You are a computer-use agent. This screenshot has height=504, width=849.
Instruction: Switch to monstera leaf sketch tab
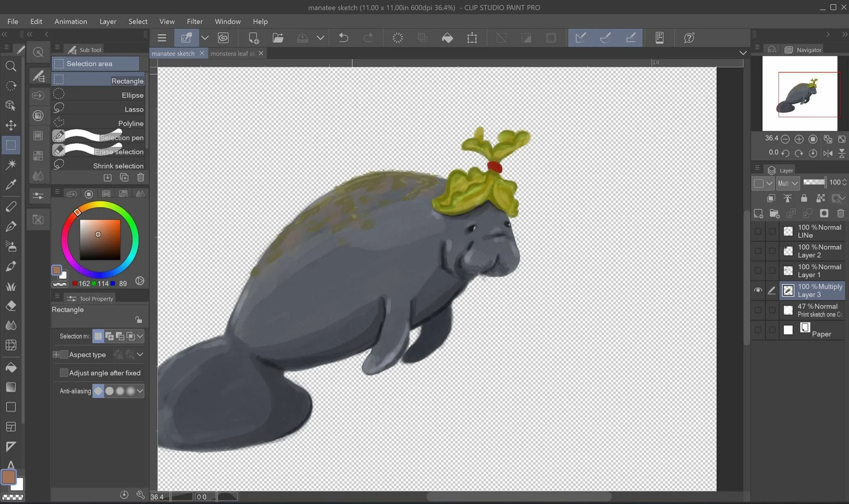pos(232,53)
